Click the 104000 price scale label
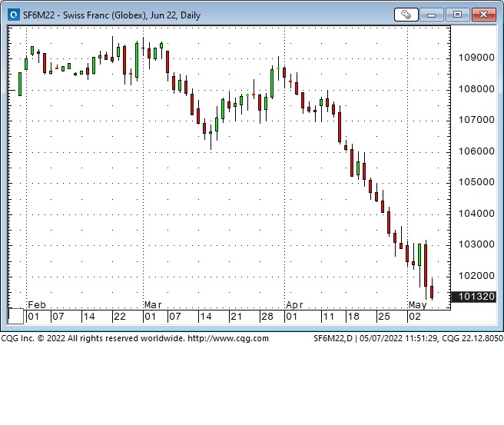 (x=476, y=214)
